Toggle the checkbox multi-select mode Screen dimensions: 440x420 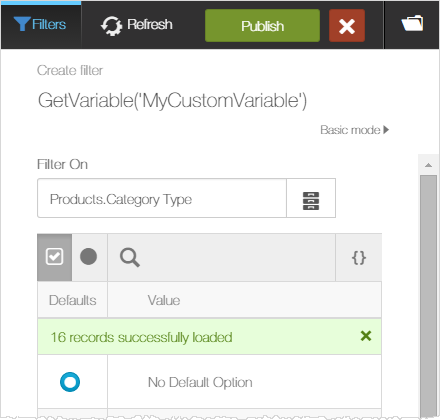click(x=54, y=257)
